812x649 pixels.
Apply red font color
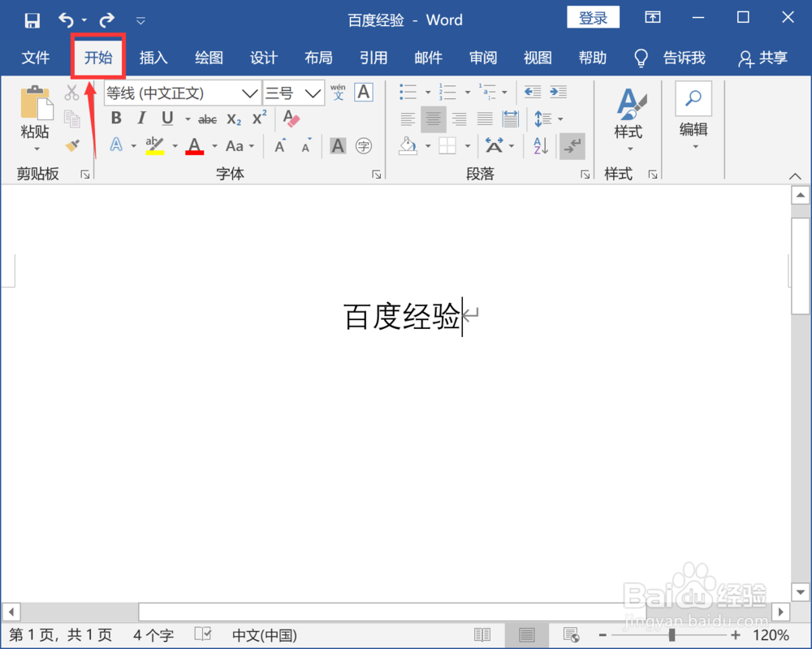point(195,145)
